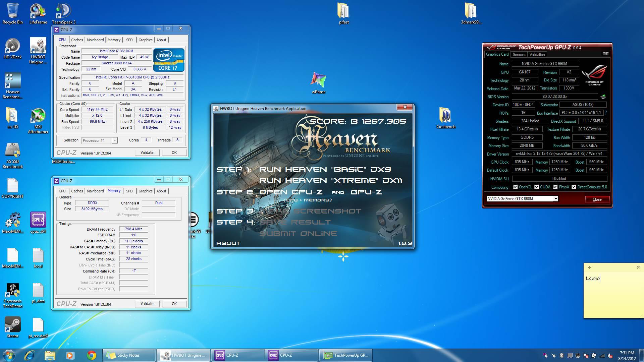
Task: Open Mainboard tab in top CPU-Z
Action: pyautogui.click(x=95, y=40)
